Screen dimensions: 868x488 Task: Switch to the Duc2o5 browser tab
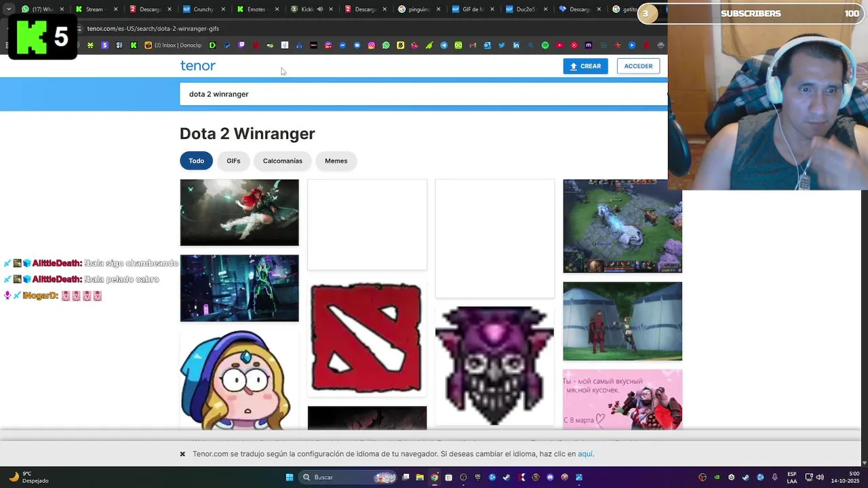click(x=526, y=9)
